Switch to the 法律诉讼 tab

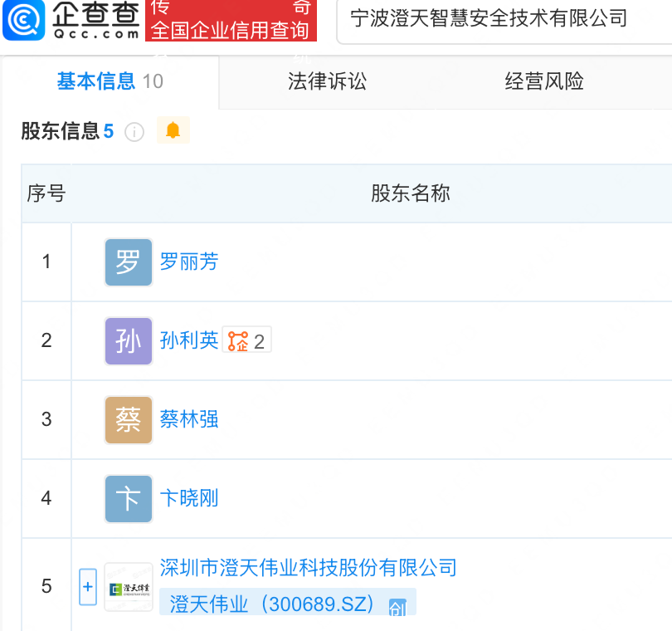pyautogui.click(x=327, y=81)
